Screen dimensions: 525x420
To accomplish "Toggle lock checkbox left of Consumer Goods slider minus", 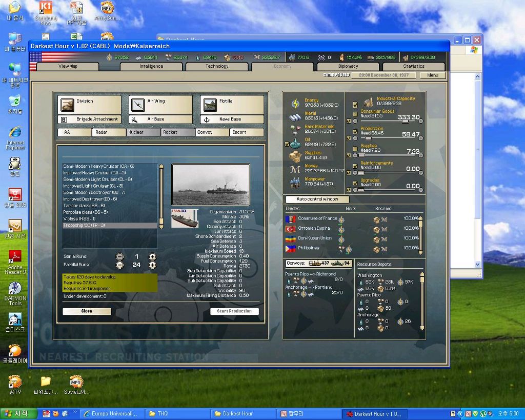I will (x=349, y=121).
